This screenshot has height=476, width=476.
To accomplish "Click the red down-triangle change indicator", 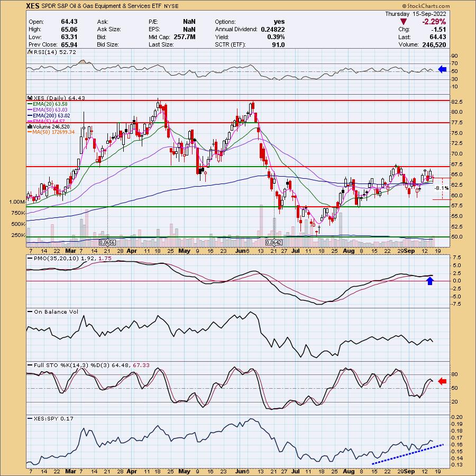I will coord(404,22).
